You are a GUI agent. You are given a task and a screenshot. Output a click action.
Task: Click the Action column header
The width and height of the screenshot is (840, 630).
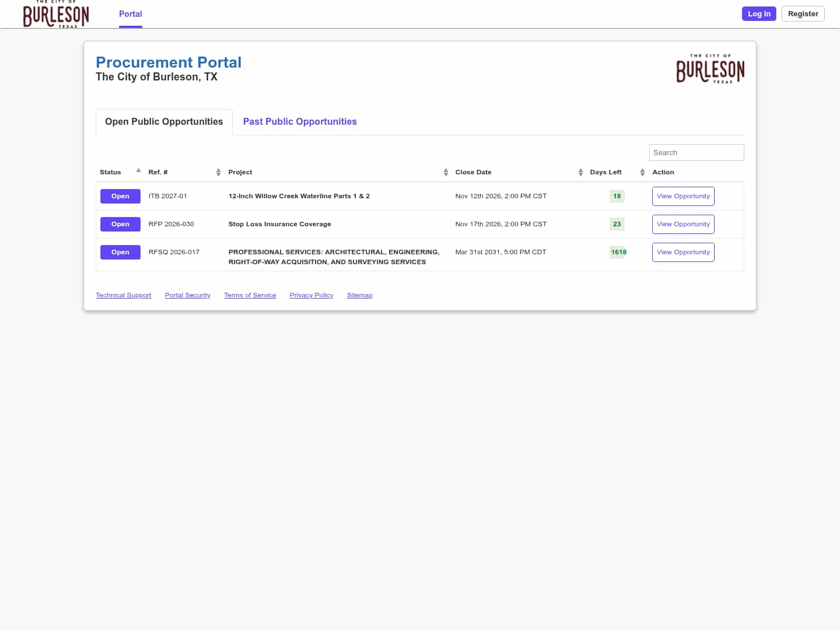coord(663,172)
